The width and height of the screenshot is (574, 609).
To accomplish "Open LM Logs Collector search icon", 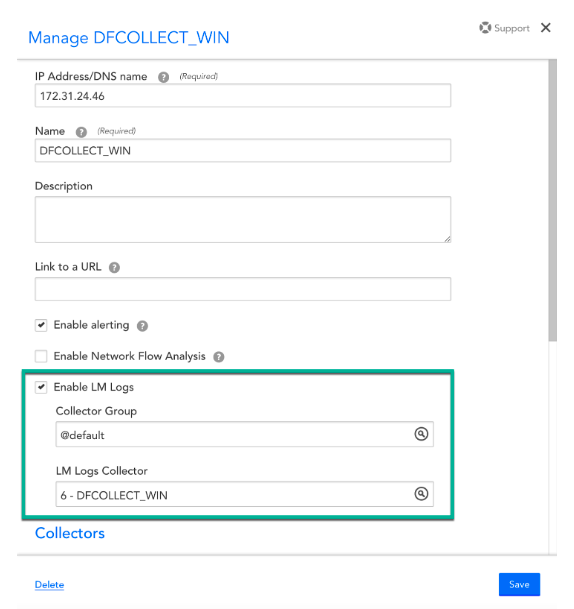I will pyautogui.click(x=421, y=494).
